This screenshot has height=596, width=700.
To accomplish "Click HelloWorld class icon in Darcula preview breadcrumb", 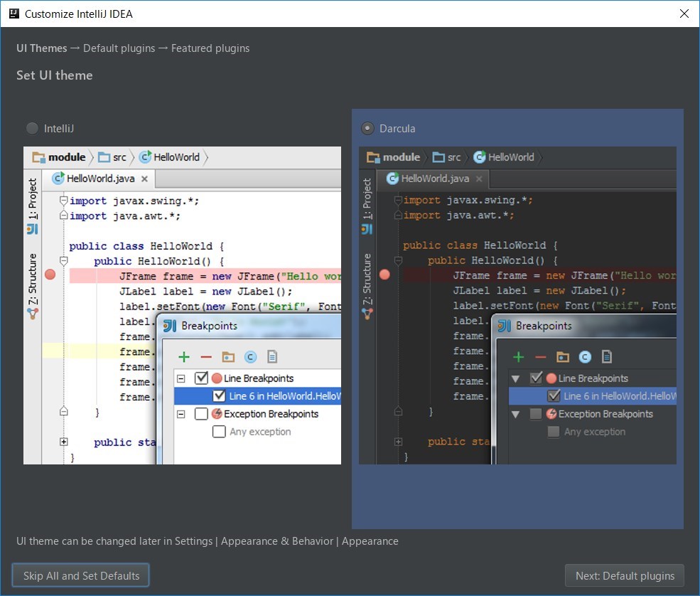I will 480,156.
